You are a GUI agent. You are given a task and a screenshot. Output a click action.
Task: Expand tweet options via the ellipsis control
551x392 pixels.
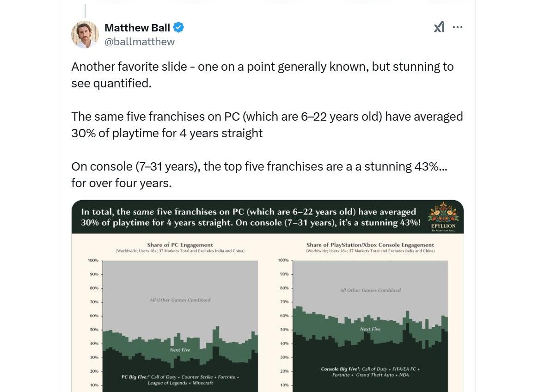(458, 27)
